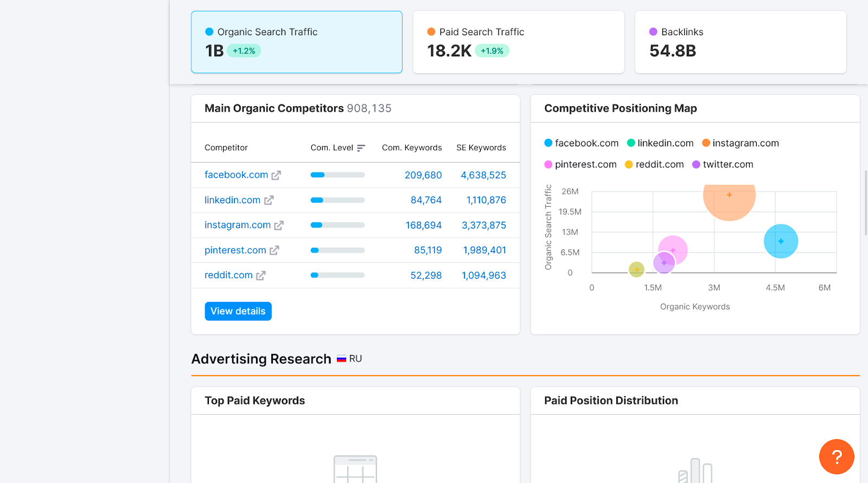Click the Russian flag icon
This screenshot has width=868, height=483.
coord(341,359)
